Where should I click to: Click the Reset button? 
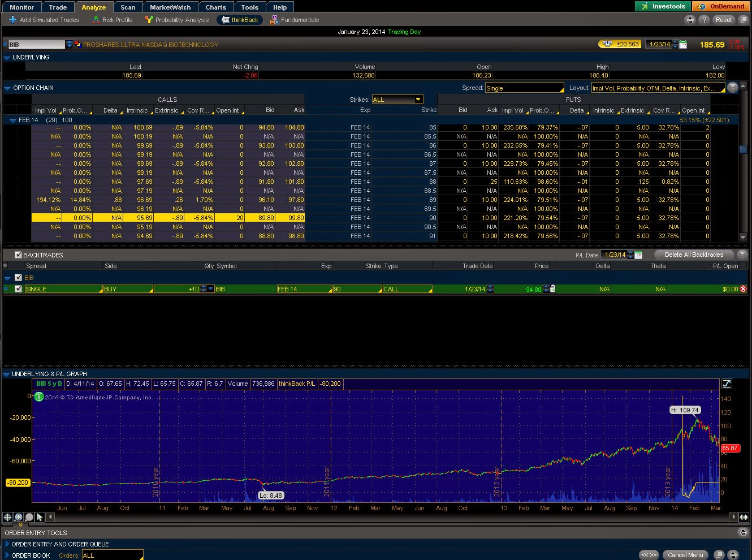(724, 20)
